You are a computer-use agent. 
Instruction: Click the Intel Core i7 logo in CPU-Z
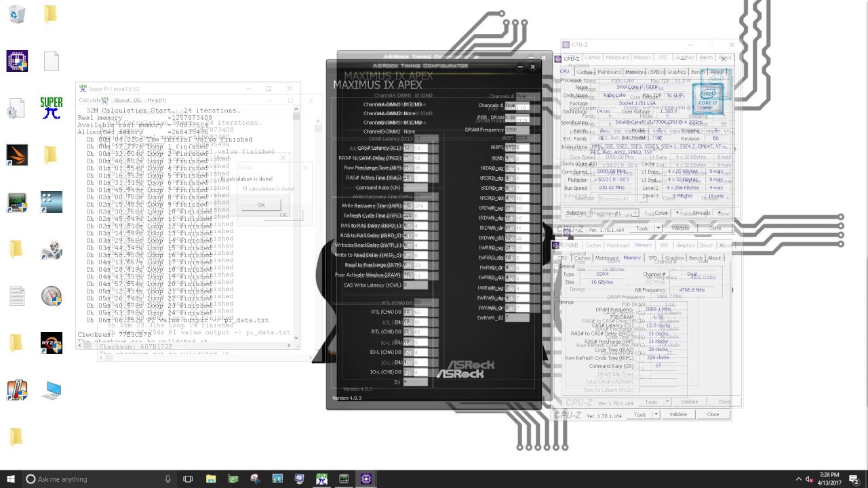pyautogui.click(x=707, y=98)
